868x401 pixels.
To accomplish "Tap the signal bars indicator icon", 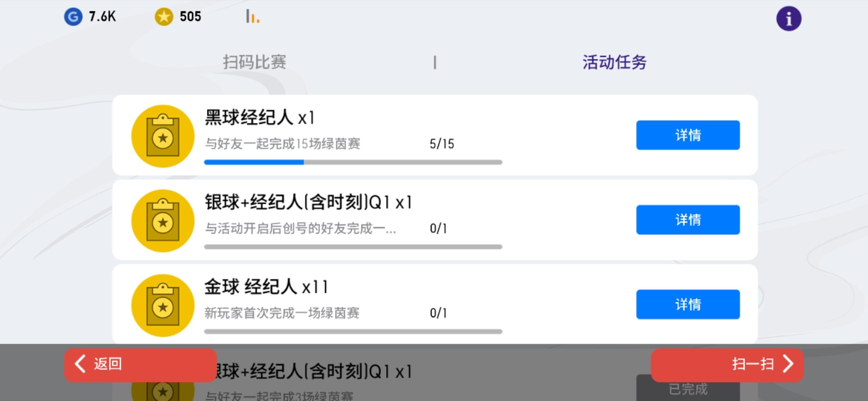I will pos(253,16).
